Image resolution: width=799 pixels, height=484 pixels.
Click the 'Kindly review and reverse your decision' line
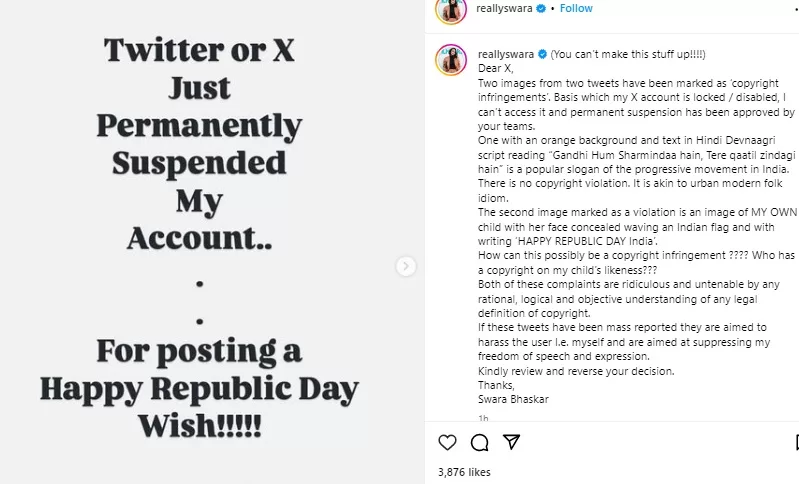[576, 371]
